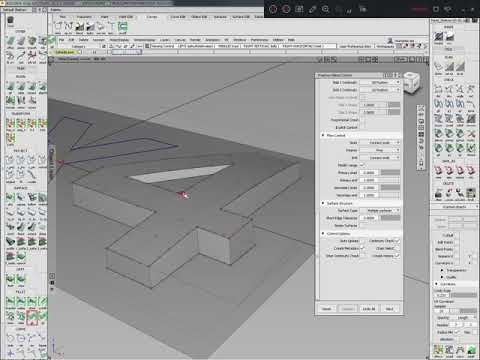Click the Next button in the dialog
The image size is (480, 360).
pos(389,309)
